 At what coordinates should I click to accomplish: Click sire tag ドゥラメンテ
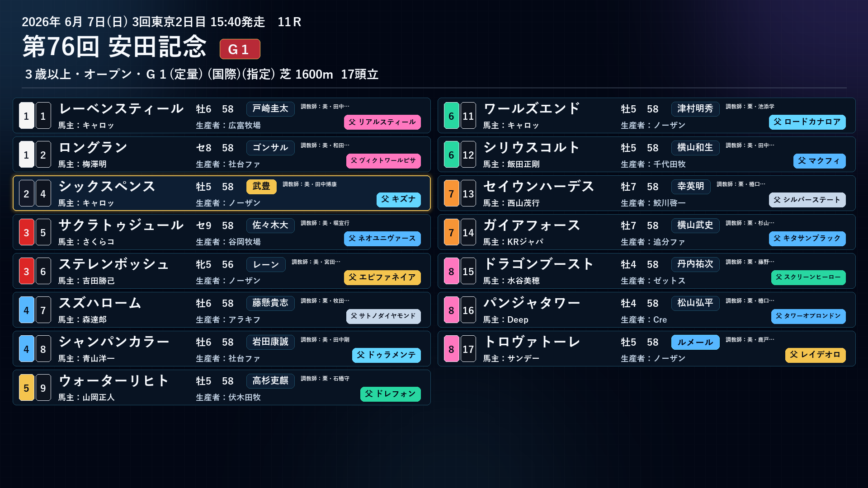[x=387, y=355]
